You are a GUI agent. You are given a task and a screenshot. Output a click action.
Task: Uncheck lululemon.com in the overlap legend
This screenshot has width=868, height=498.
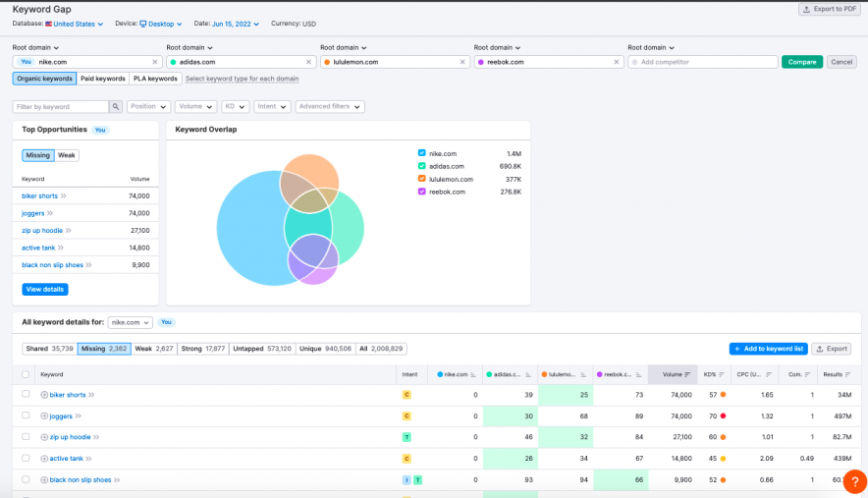click(422, 179)
